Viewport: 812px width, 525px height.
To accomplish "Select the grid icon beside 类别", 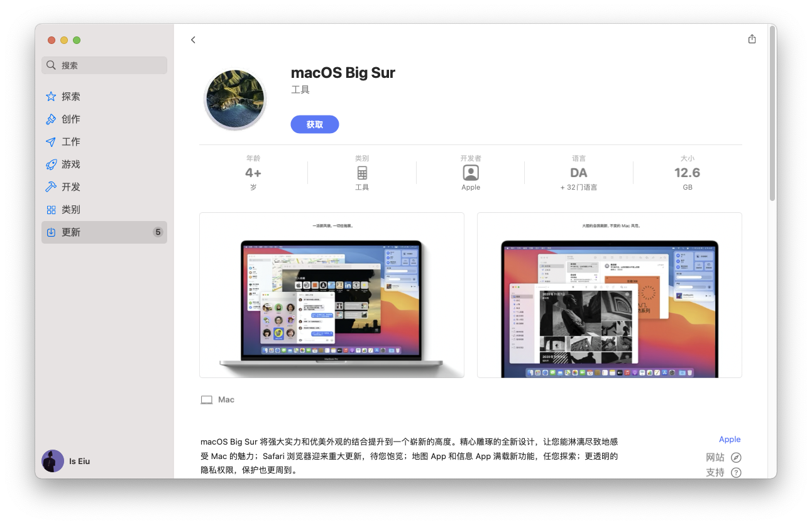I will (51, 210).
